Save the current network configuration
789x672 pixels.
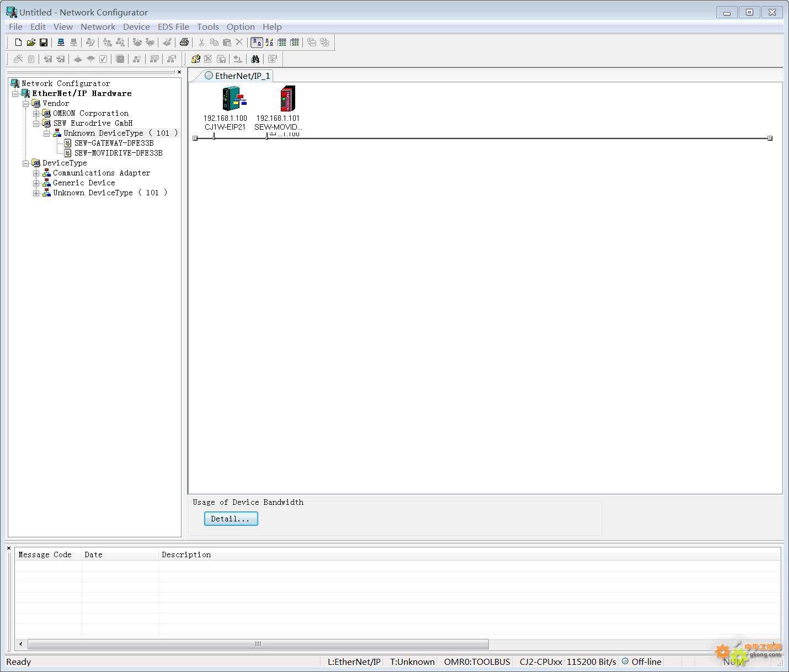(44, 42)
